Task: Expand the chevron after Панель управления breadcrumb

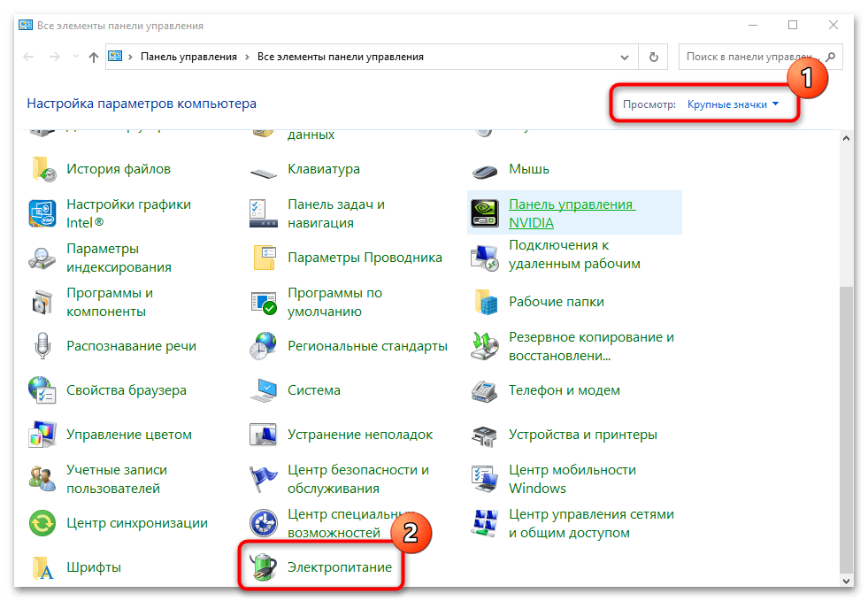Action: [x=247, y=57]
